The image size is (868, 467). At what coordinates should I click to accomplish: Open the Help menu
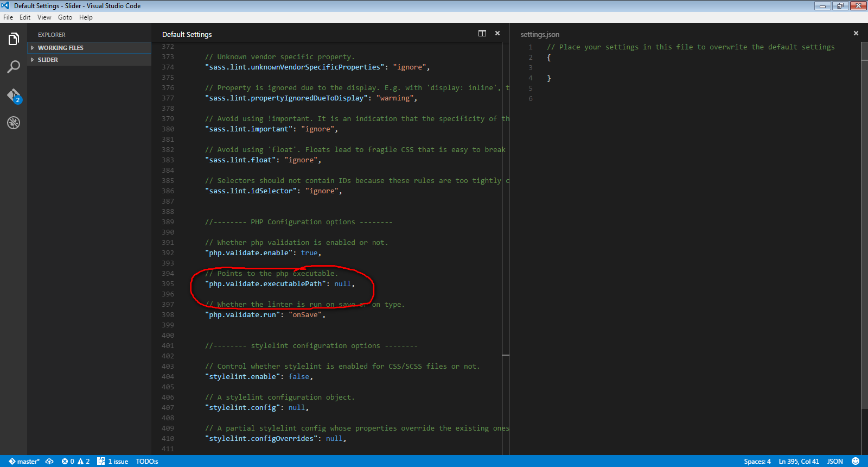[86, 17]
